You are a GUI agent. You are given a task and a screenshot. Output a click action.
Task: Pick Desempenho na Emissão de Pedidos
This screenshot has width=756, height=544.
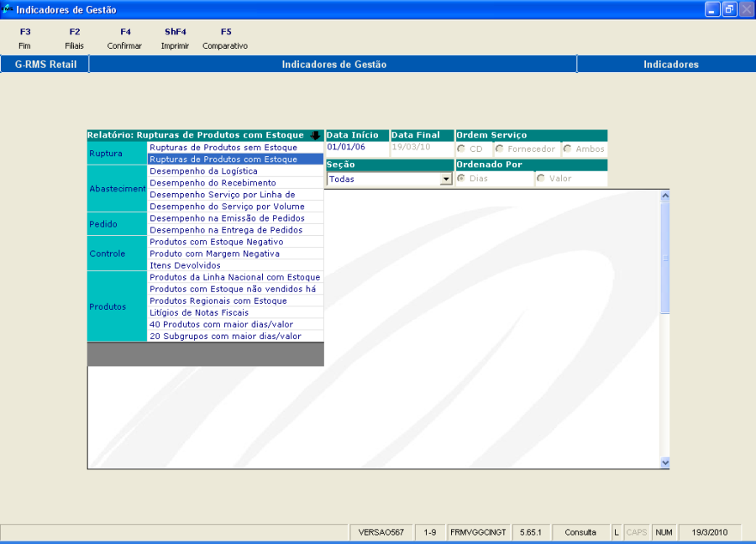click(235, 218)
